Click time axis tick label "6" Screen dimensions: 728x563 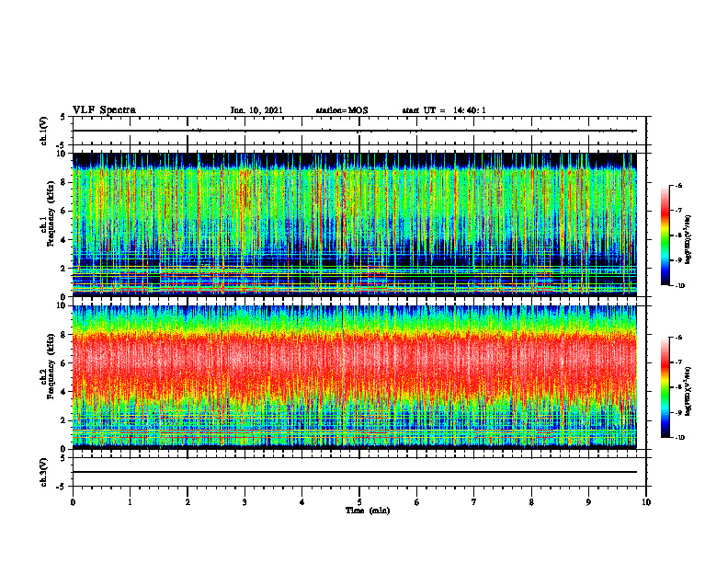417,502
